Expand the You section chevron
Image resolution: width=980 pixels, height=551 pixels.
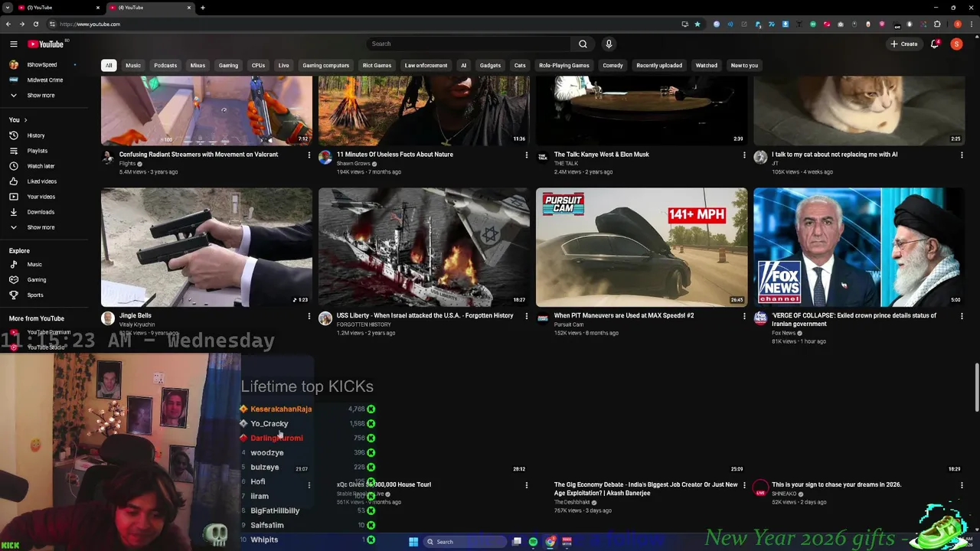(x=25, y=120)
